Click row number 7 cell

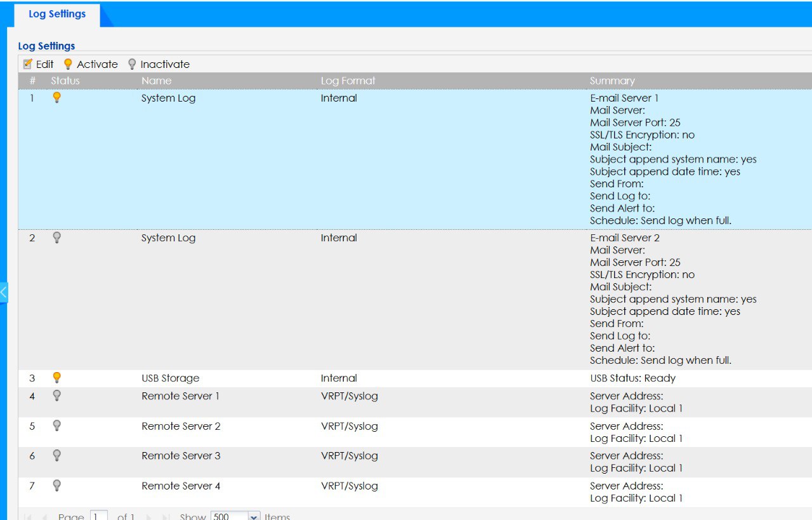click(32, 486)
